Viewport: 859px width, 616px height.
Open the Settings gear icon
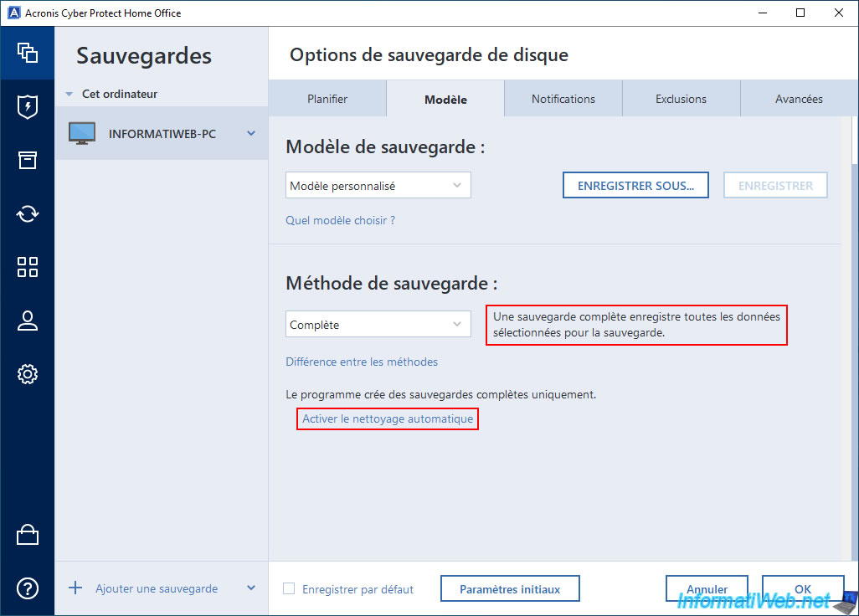(28, 374)
